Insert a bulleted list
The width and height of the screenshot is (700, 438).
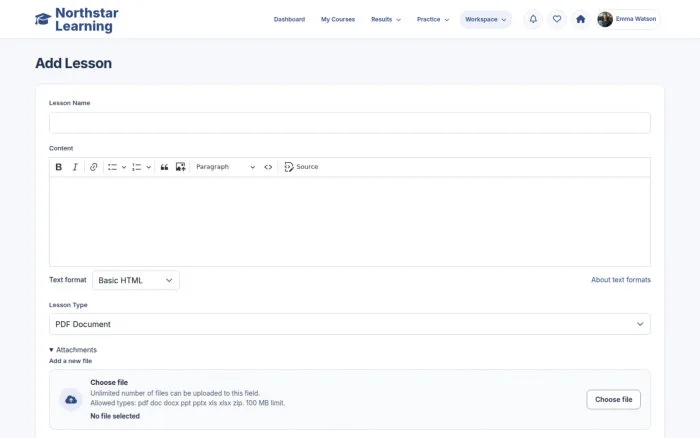point(112,167)
